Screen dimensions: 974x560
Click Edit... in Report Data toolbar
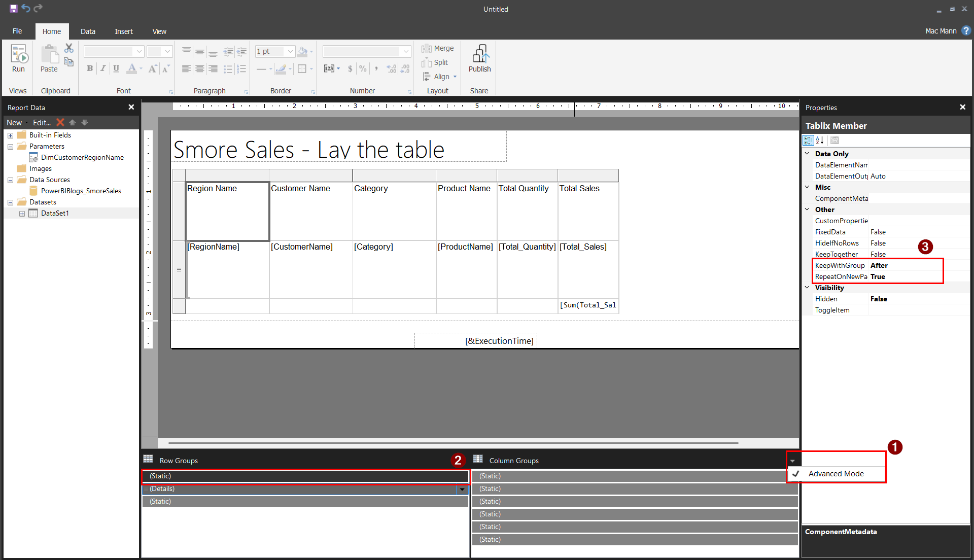(x=42, y=122)
